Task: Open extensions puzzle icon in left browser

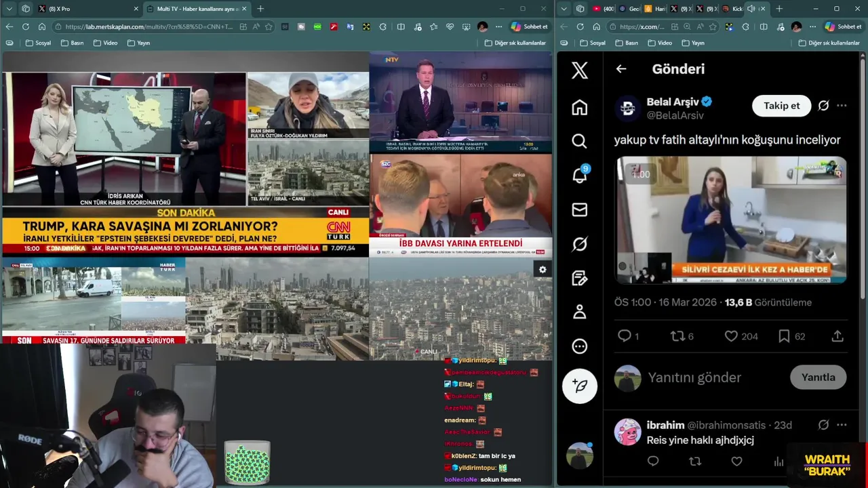Action: click(x=383, y=26)
